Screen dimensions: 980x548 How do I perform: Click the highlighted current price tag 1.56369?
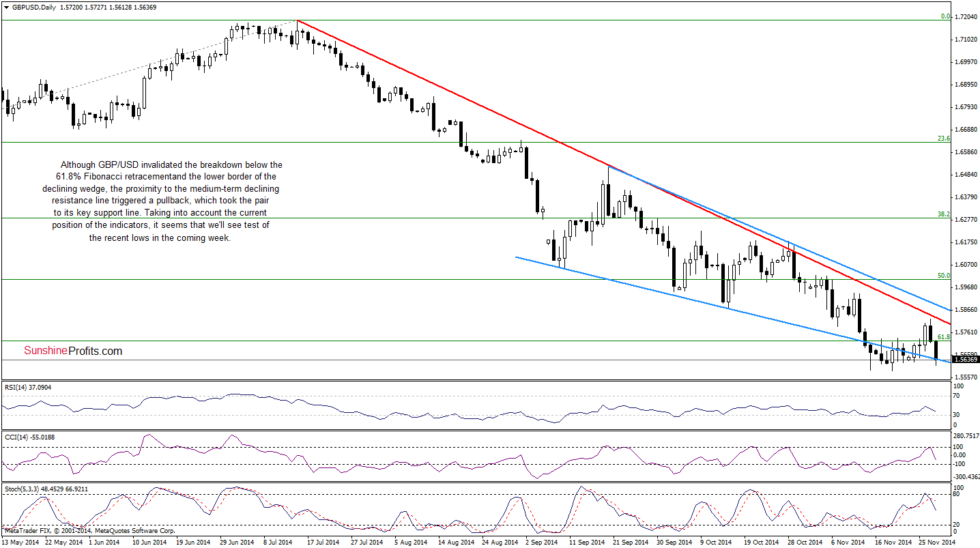(966, 360)
